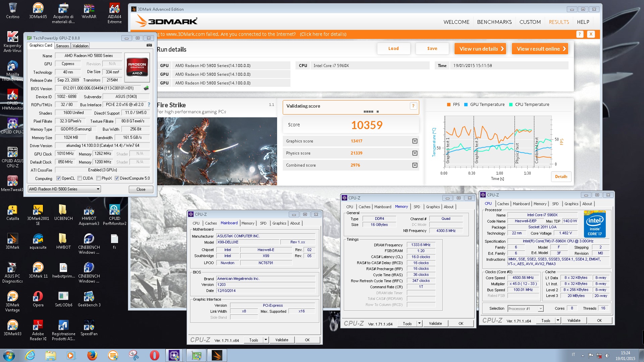Launch the HWBOT Aquamark3 shortcut
The height and width of the screenshot is (362, 644).
tap(89, 215)
